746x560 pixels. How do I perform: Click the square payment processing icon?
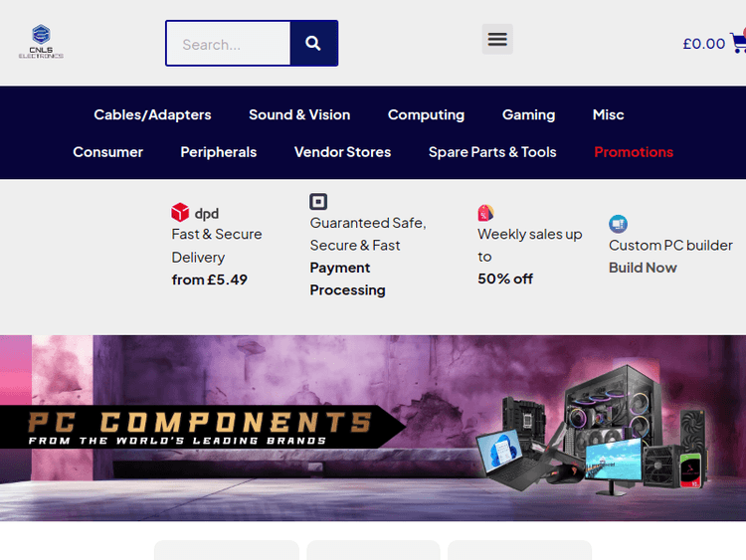pos(318,201)
